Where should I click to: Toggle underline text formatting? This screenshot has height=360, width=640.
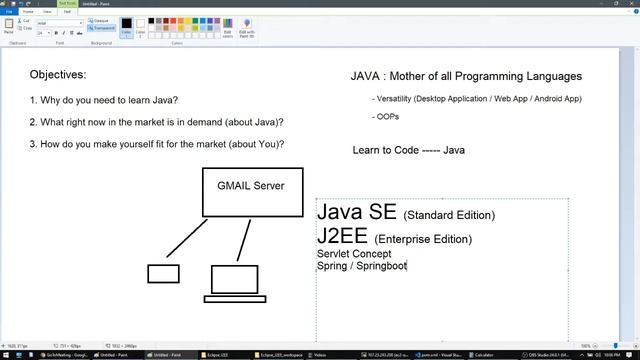(x=71, y=33)
